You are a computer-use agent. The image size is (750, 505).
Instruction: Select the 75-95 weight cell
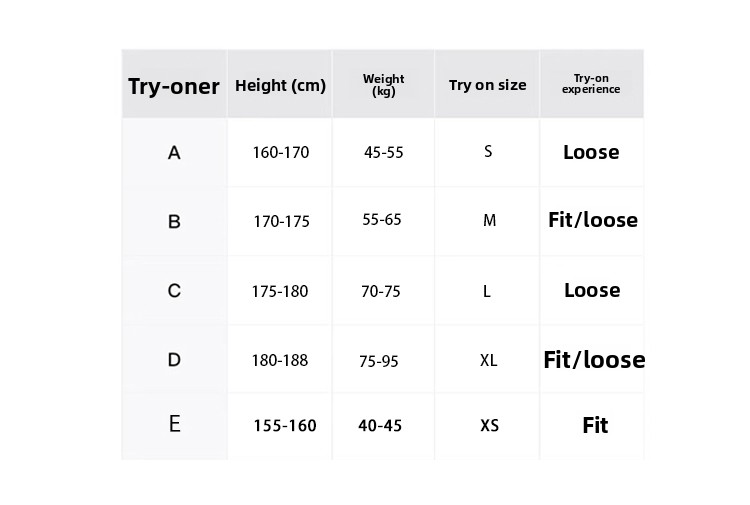(379, 361)
